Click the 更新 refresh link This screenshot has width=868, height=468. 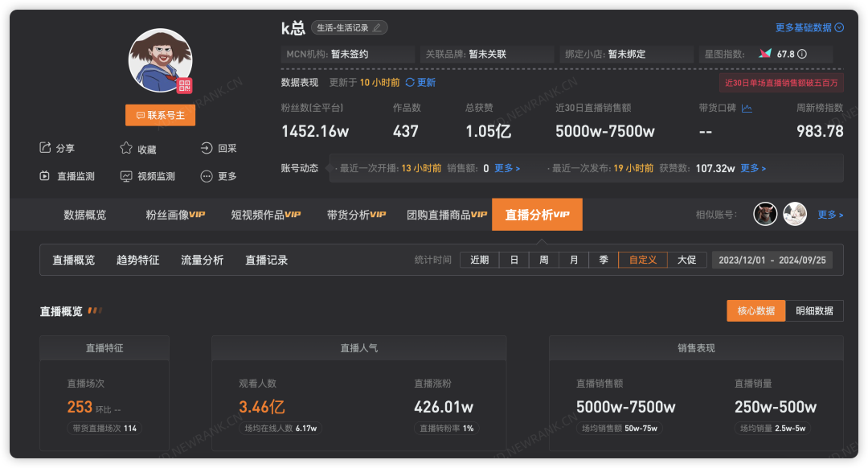[x=420, y=82]
